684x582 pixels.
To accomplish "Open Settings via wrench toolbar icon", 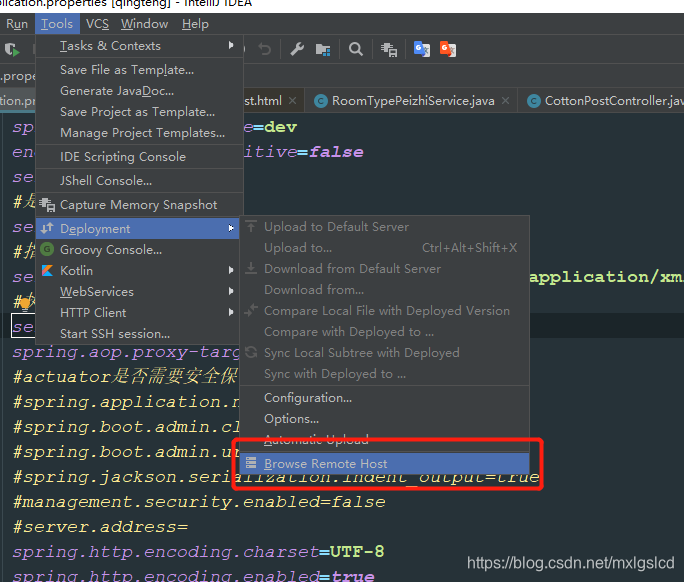I will 297,49.
